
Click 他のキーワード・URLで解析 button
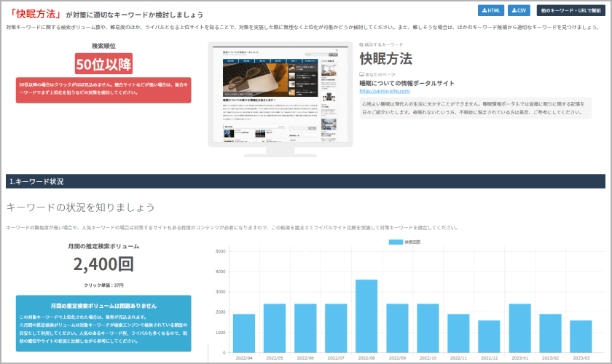[x=570, y=10]
